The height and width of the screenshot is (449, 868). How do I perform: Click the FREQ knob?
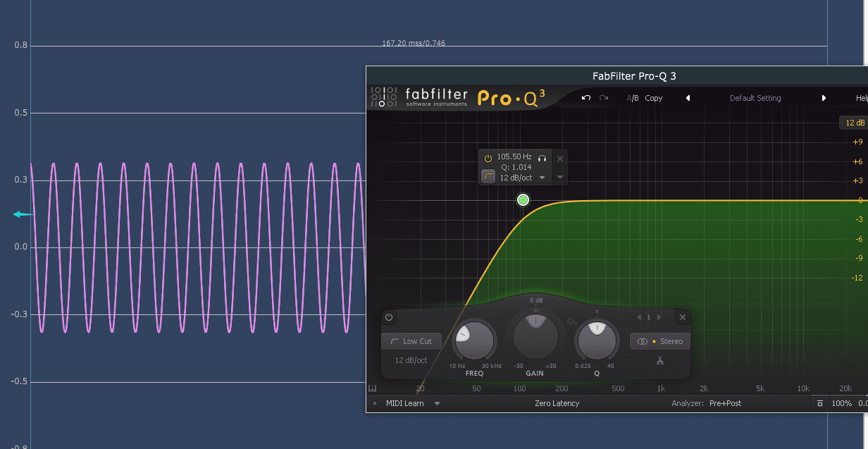[474, 340]
